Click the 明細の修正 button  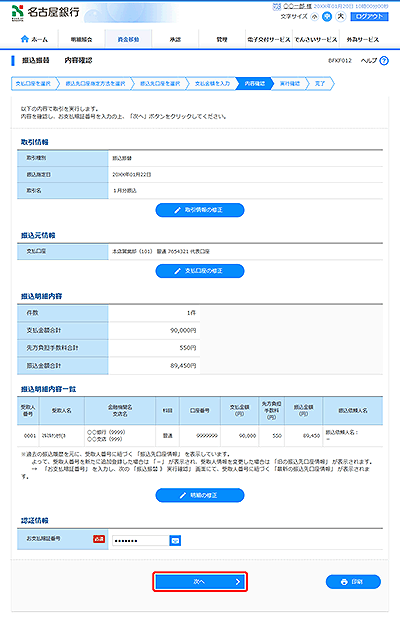pyautogui.click(x=200, y=495)
